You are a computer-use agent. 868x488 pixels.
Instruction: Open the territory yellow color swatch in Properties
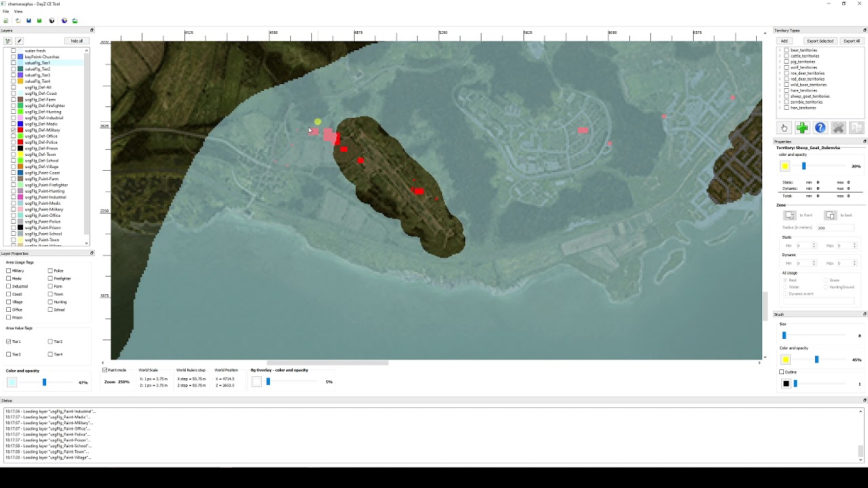coord(785,166)
